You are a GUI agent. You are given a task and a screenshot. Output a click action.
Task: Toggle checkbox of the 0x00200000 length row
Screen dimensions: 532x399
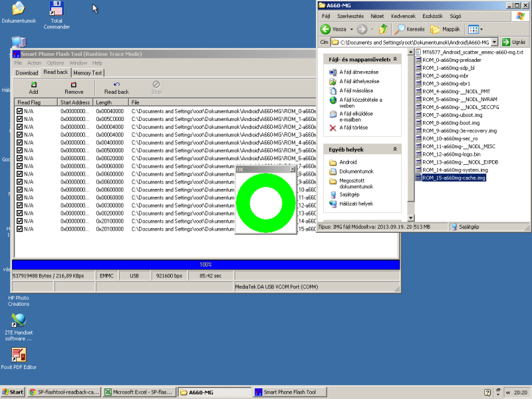19,213
